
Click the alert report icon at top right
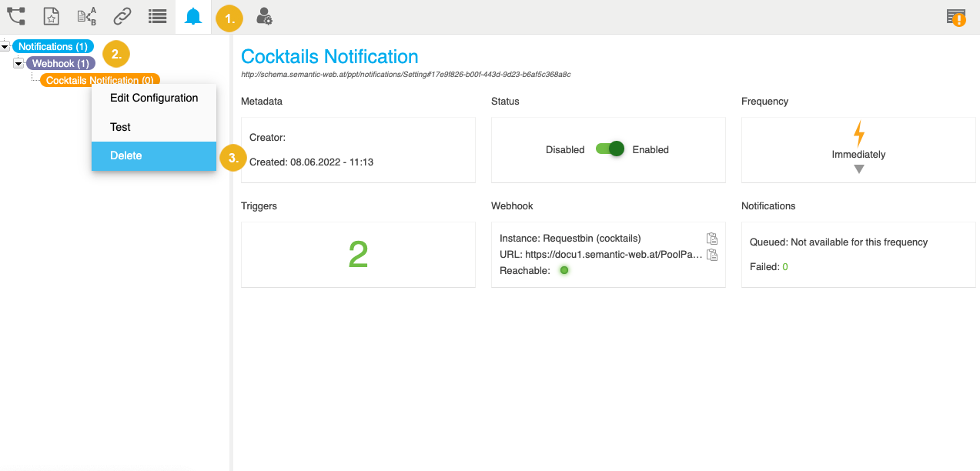point(957,15)
